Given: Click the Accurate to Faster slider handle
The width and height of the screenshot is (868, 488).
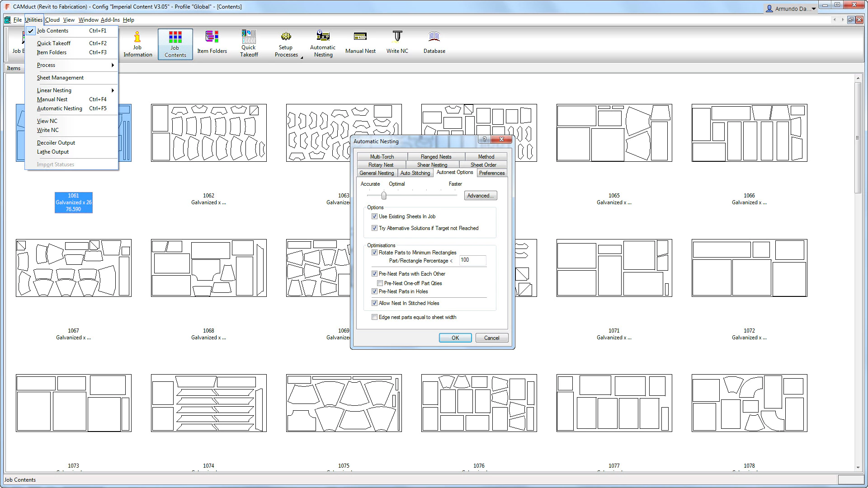Looking at the screenshot, I should point(384,195).
